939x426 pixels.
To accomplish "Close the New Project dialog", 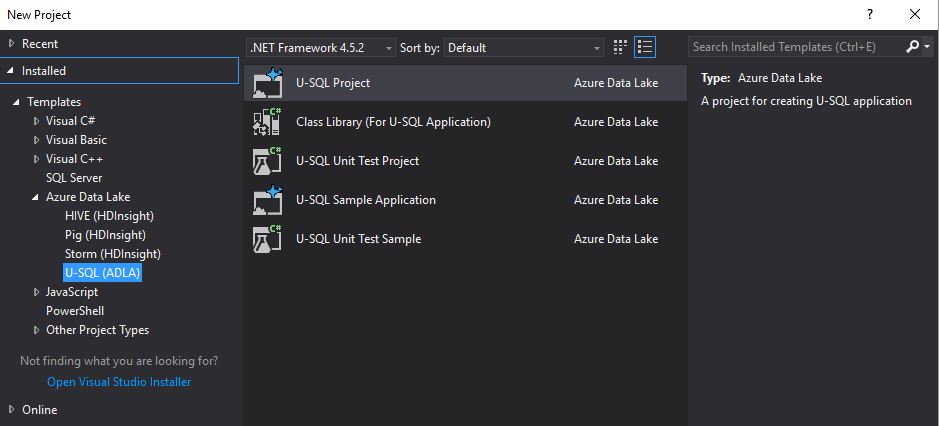I will [x=914, y=14].
